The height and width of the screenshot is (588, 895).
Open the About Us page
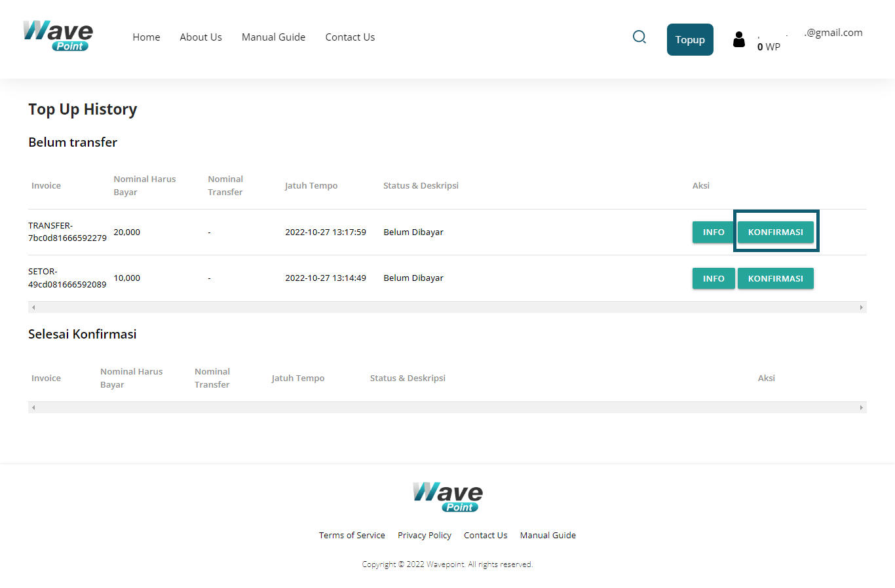(200, 37)
